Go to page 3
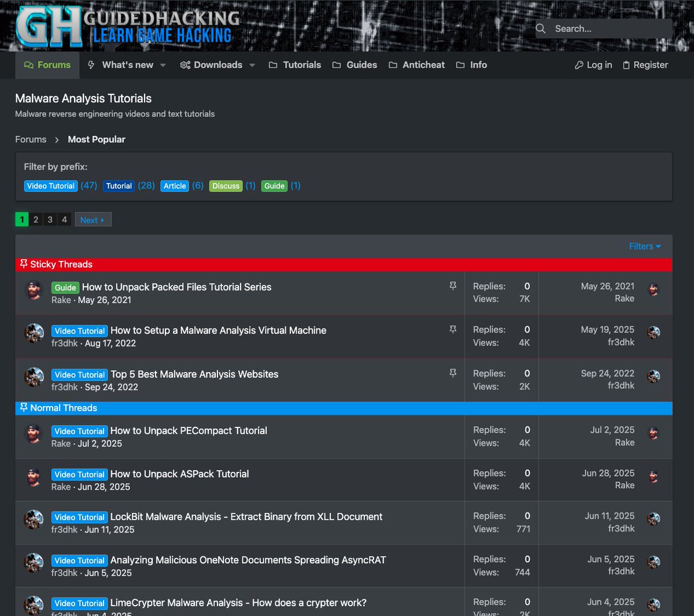This screenshot has height=616, width=694. (50, 220)
